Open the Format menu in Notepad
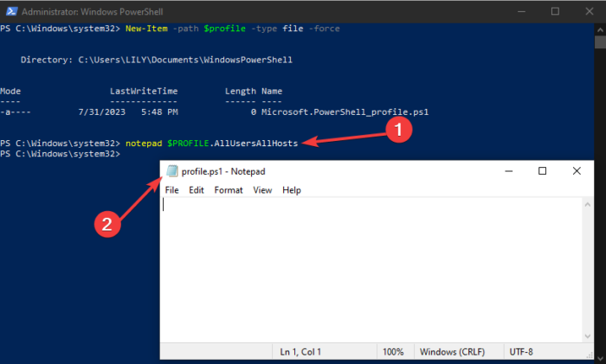Screen dimensions: 606x364 [229, 190]
